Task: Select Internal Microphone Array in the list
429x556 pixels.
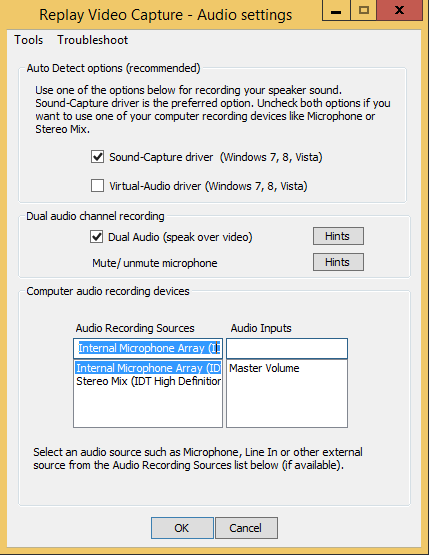Action: (x=148, y=368)
